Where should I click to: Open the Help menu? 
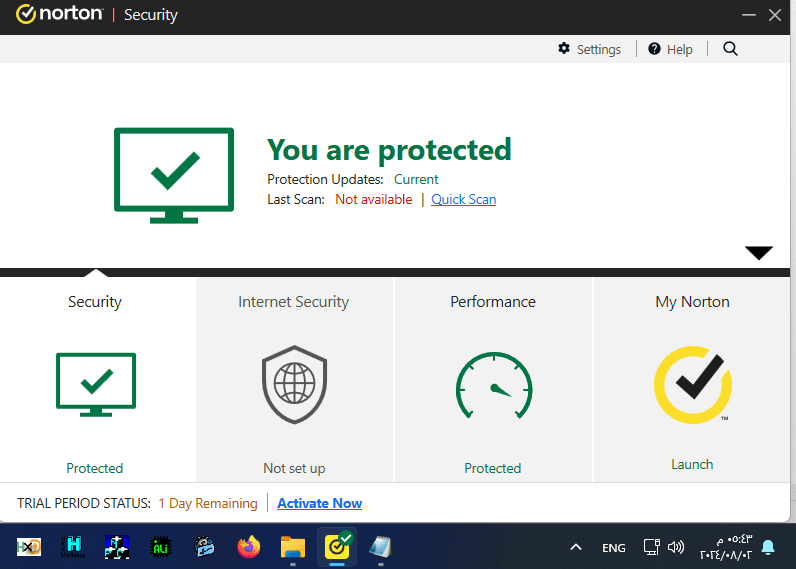coord(670,49)
